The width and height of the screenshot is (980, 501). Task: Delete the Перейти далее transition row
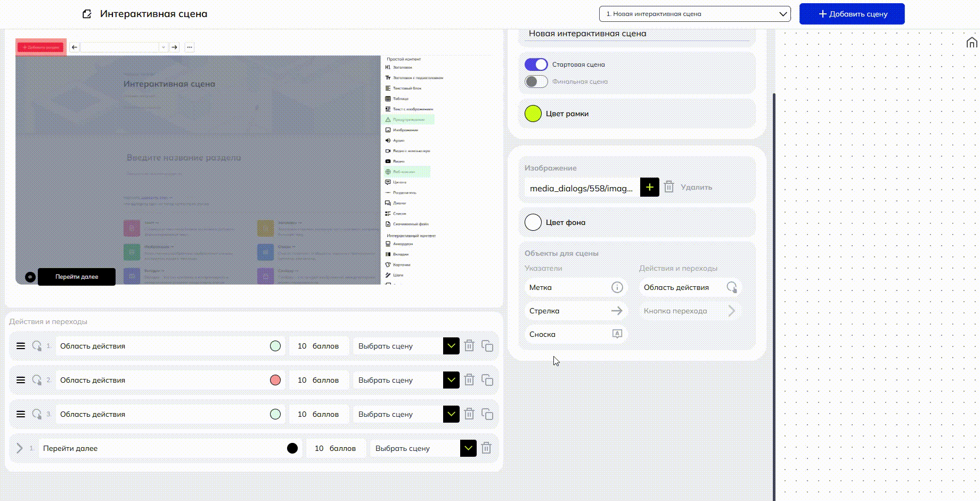pos(486,448)
